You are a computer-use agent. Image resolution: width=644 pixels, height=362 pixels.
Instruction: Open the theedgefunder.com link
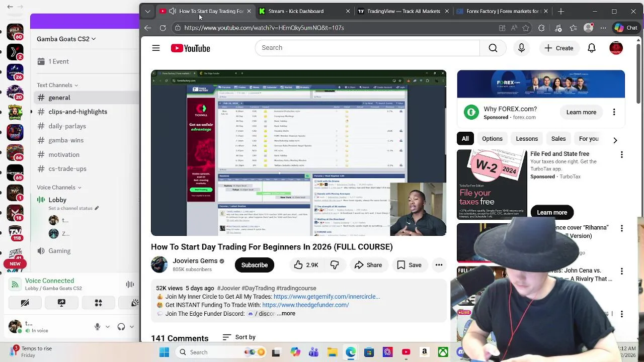click(x=305, y=305)
